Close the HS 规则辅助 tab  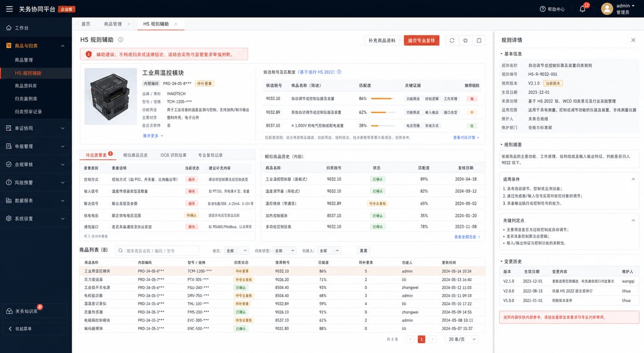coord(176,24)
